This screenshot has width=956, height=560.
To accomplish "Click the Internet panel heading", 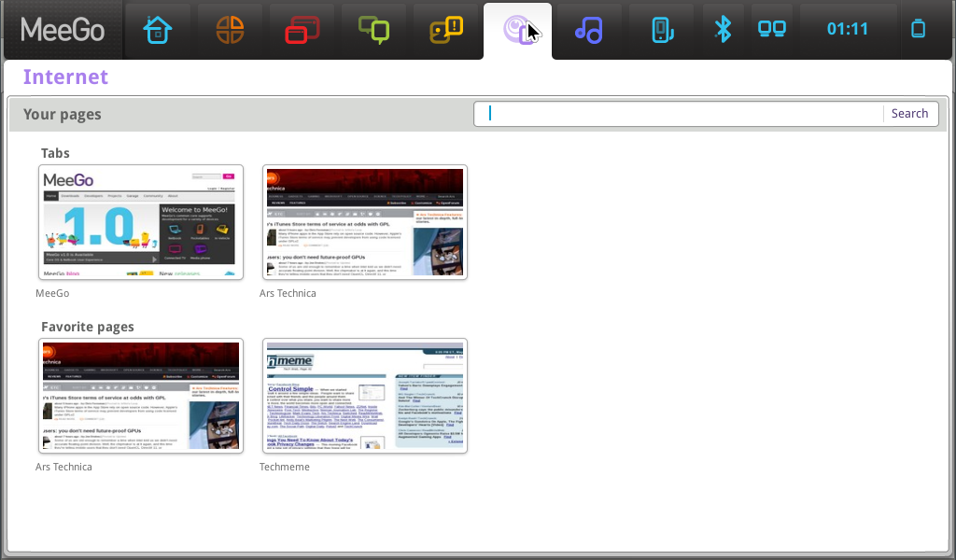I will [66, 77].
